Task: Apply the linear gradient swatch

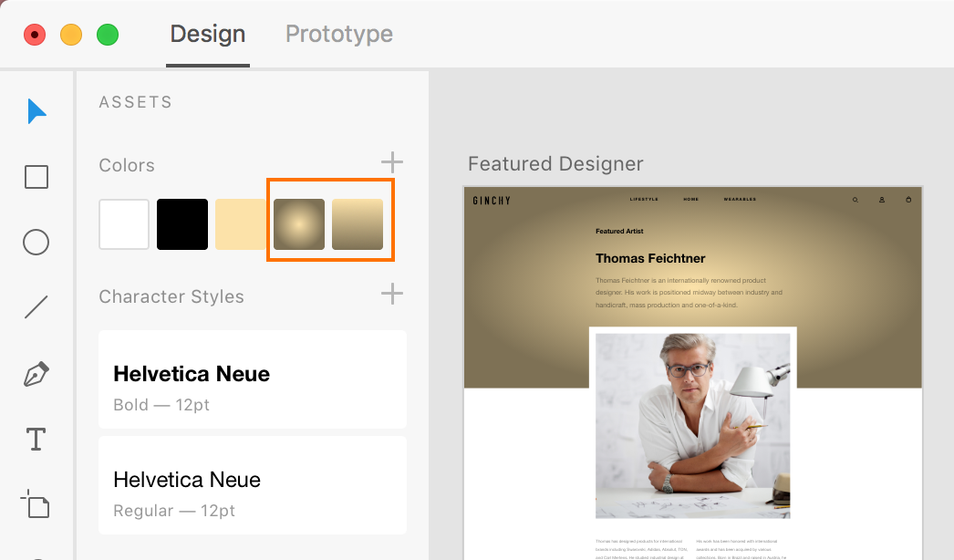Action: 358,224
